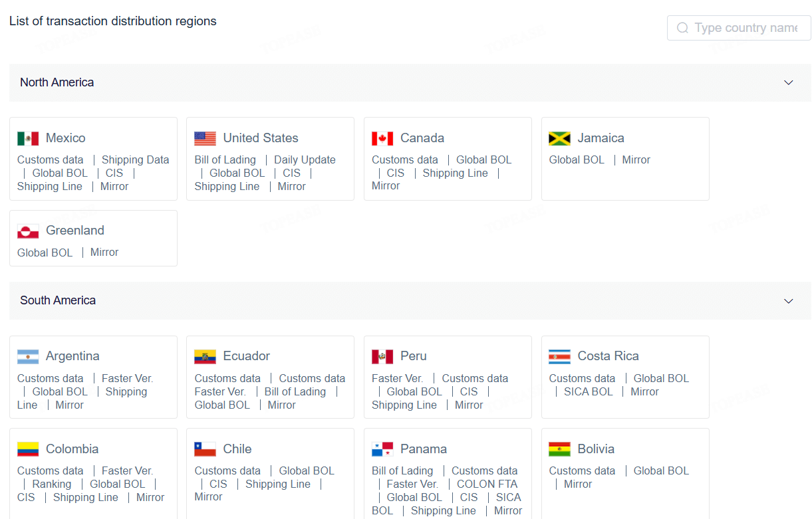Open Mexico's Shipping Data link

tap(135, 159)
